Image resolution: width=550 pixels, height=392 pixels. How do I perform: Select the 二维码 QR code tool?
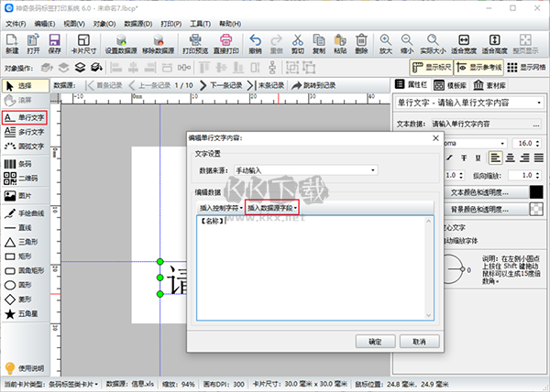24,177
